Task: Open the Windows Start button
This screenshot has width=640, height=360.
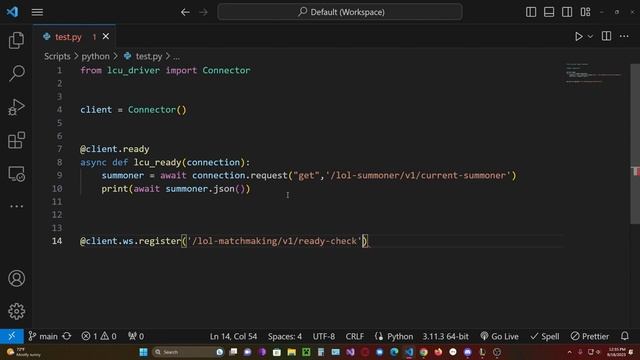Action: click(x=143, y=352)
